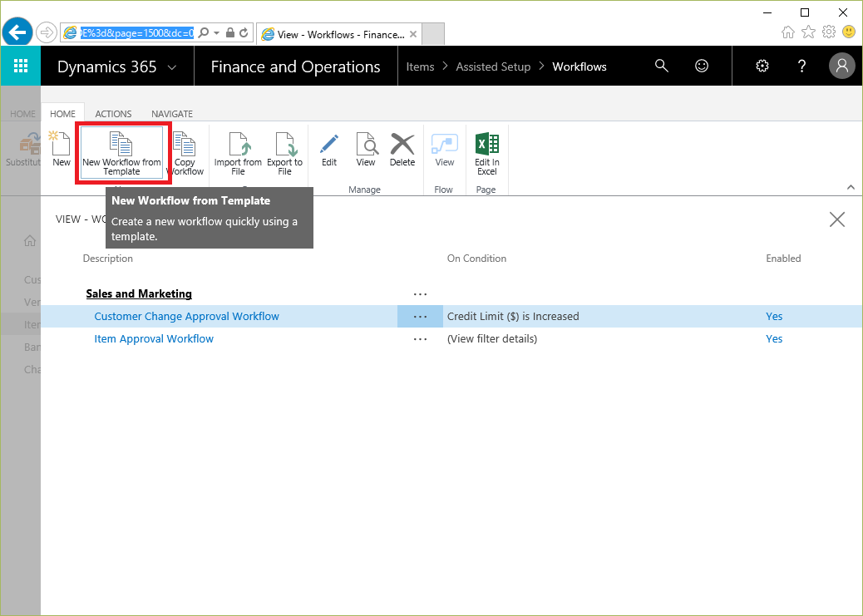Screen dimensions: 863x616
Task: Expand the Dynamics 365 dropdown chevron
Action: [x=172, y=67]
